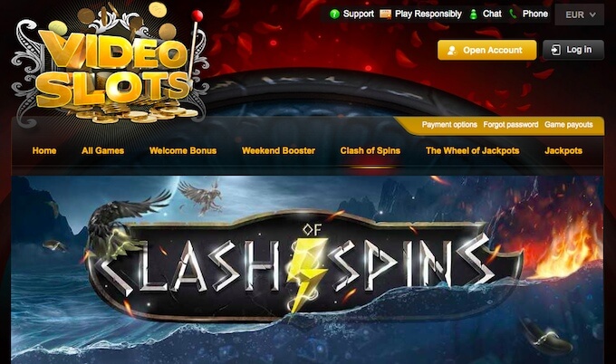Image resolution: width=616 pixels, height=364 pixels.
Task: Click the Forgot password link
Action: (511, 125)
